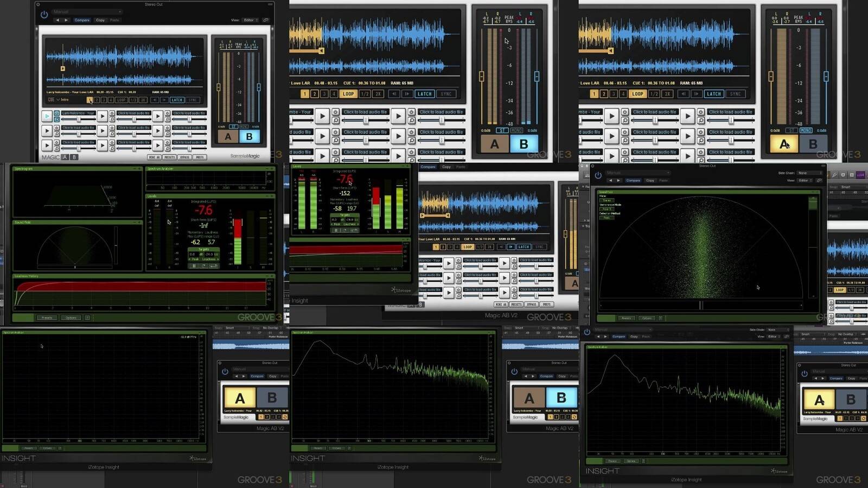Pause the loudness meter in middle-center Insight window
This screenshot has width=868, height=488.
336,230
